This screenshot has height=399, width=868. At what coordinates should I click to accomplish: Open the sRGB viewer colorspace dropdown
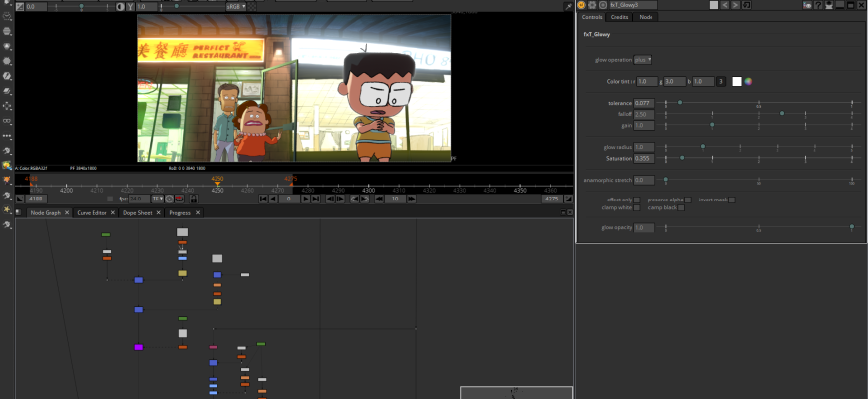point(235,7)
